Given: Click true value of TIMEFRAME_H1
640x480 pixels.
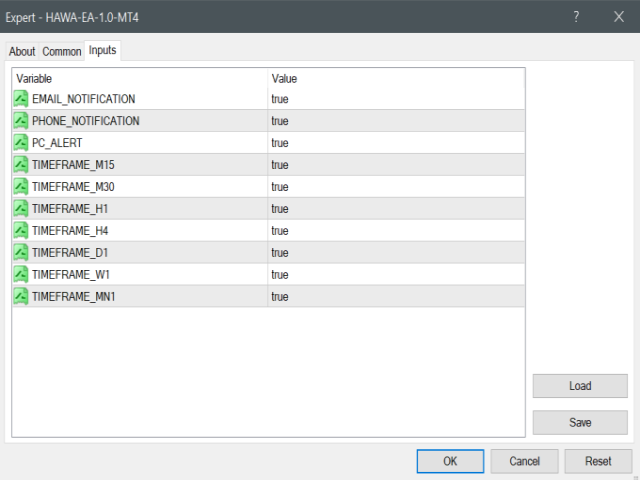Looking at the screenshot, I should (x=280, y=209).
